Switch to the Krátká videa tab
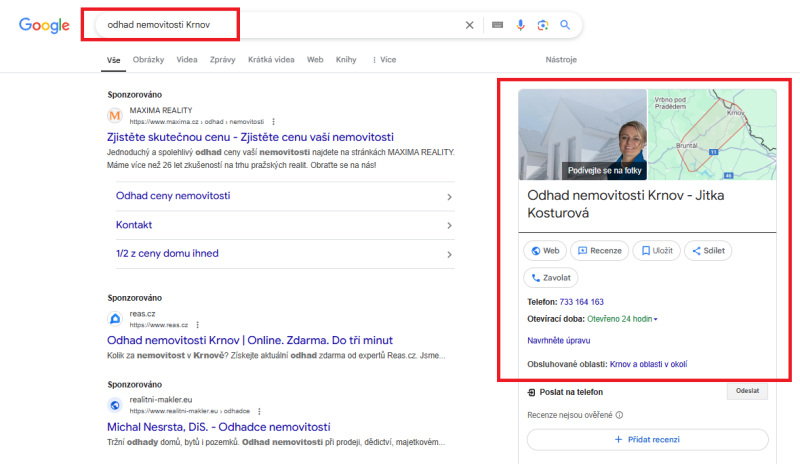Screen dimensions: 800x464 (271, 60)
